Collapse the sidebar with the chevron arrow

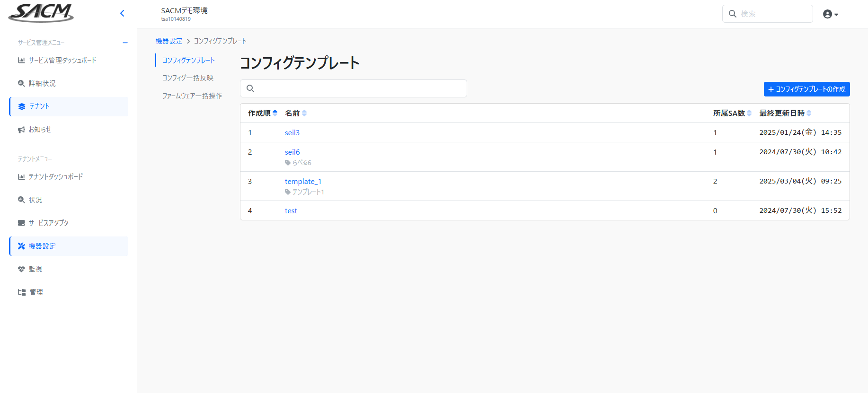(x=122, y=13)
